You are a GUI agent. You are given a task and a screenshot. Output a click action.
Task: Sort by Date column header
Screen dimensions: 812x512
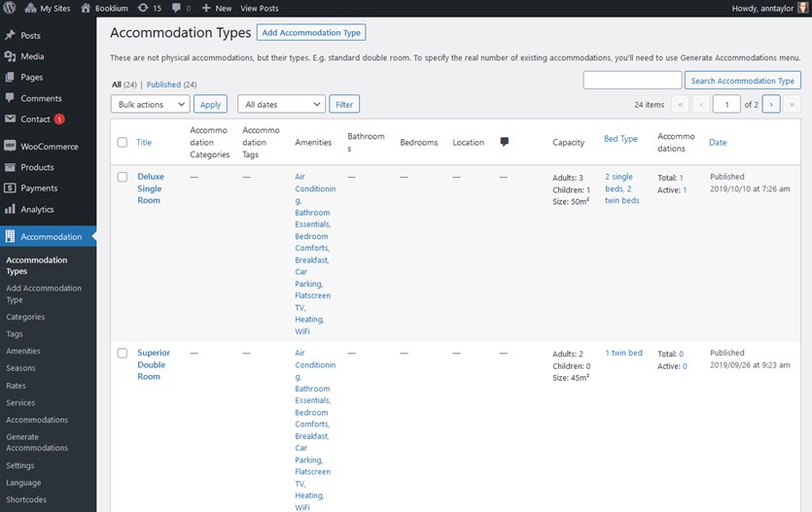(718, 142)
